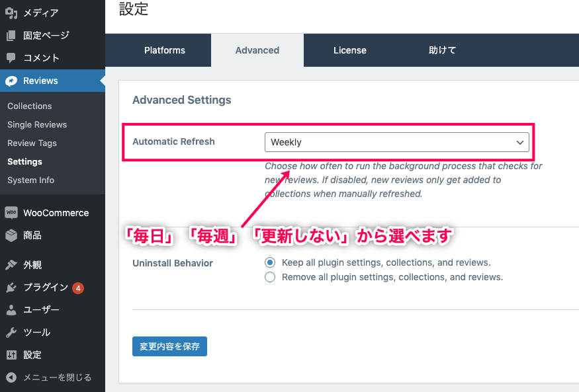Viewport: 579px width, 392px height.
Task: Click the paintbrush icon beside 外観
Action: tap(11, 265)
